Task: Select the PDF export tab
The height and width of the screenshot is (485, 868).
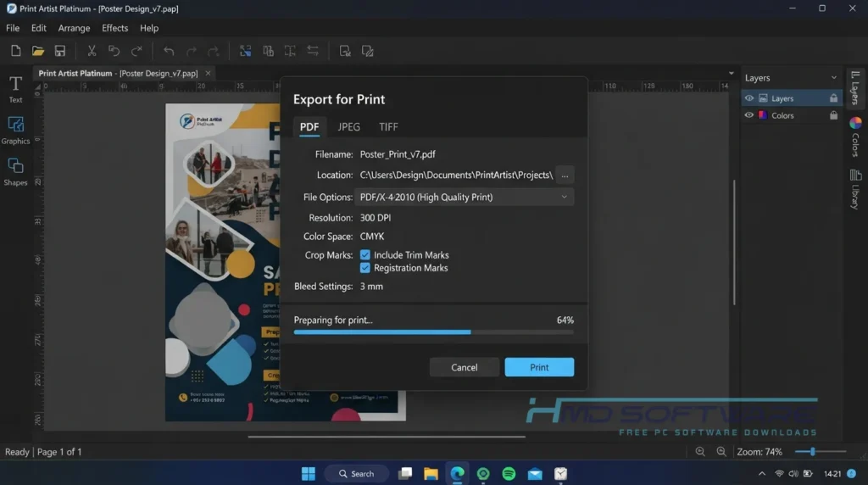Action: 309,127
